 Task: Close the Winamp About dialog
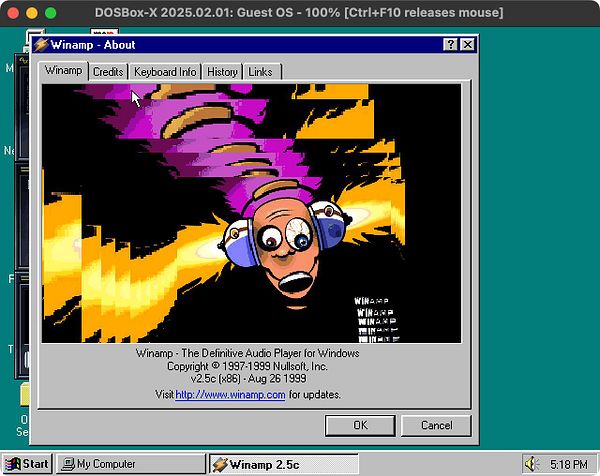click(x=468, y=45)
